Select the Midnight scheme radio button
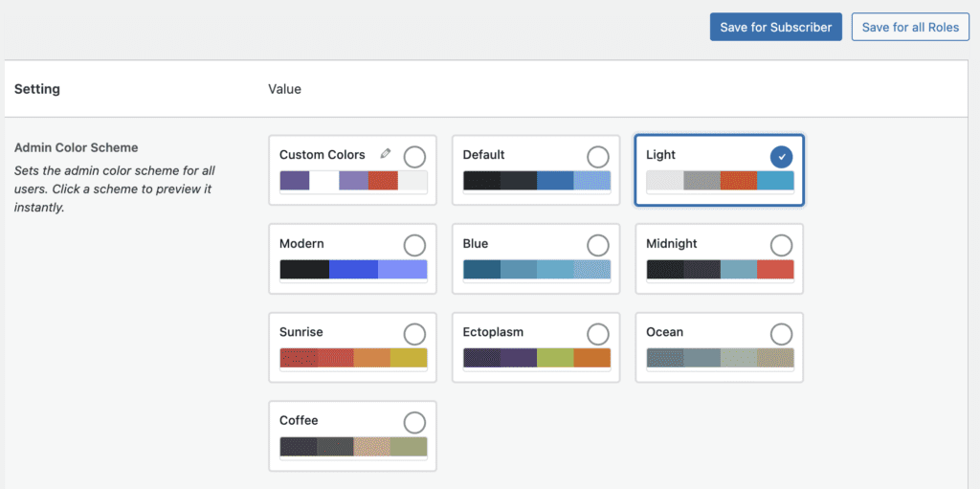This screenshot has height=489, width=980. point(781,246)
